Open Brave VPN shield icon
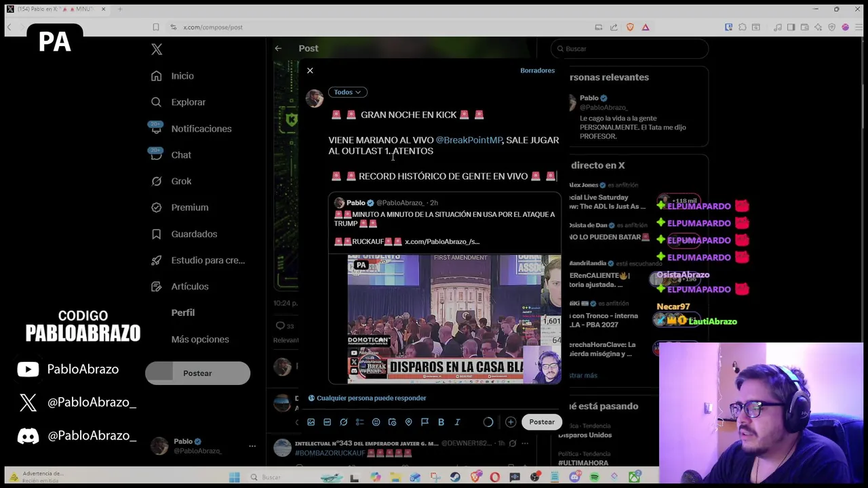This screenshot has height=488, width=868. click(831, 27)
